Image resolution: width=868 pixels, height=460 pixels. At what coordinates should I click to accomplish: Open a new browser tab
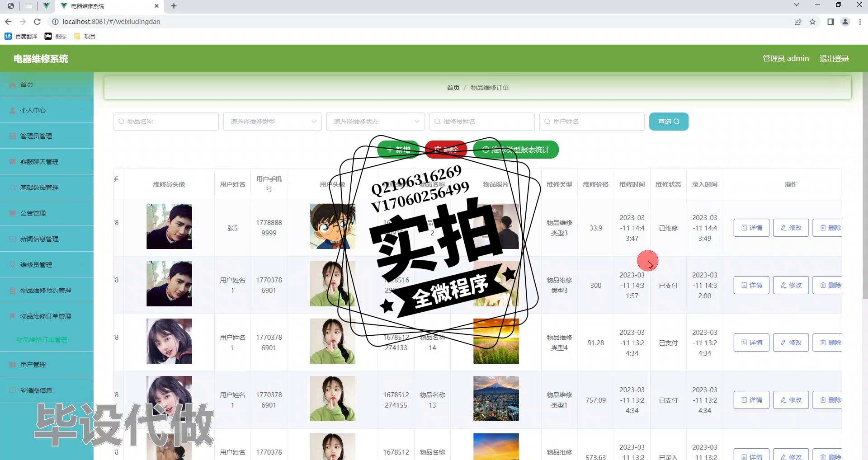point(174,6)
